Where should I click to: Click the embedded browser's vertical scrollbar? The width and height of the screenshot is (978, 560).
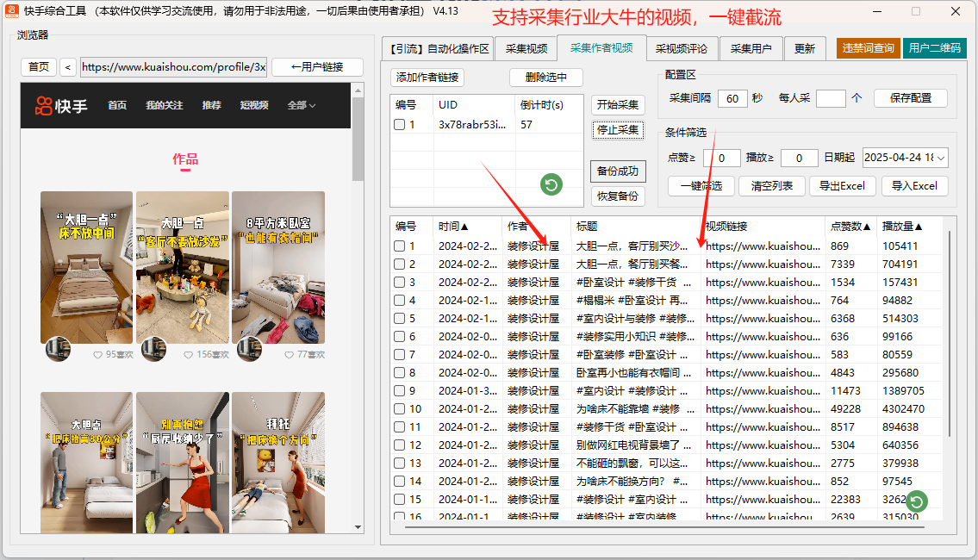coord(358,138)
